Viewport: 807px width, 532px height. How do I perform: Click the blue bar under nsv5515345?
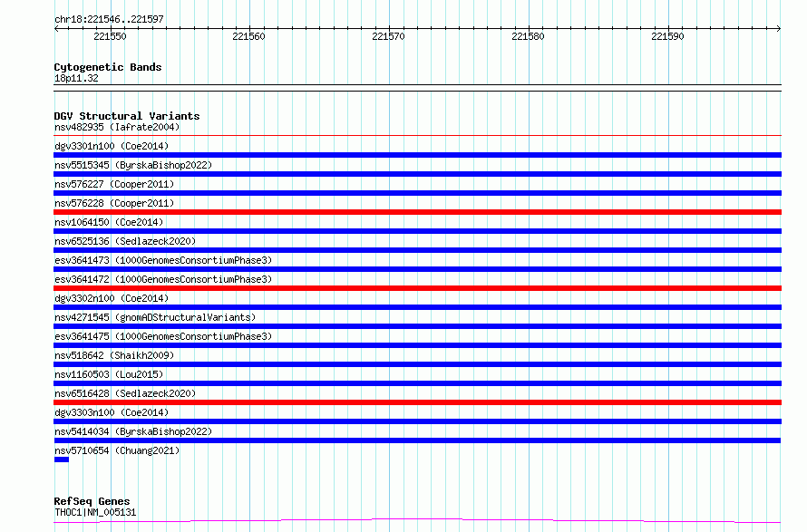pyautogui.click(x=417, y=174)
